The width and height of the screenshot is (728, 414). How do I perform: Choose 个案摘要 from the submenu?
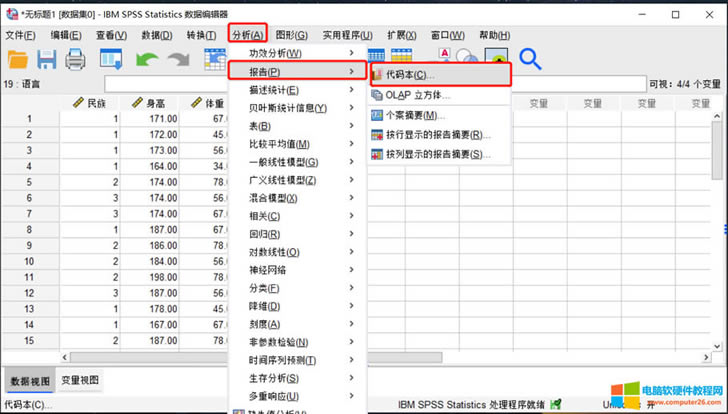(415, 115)
